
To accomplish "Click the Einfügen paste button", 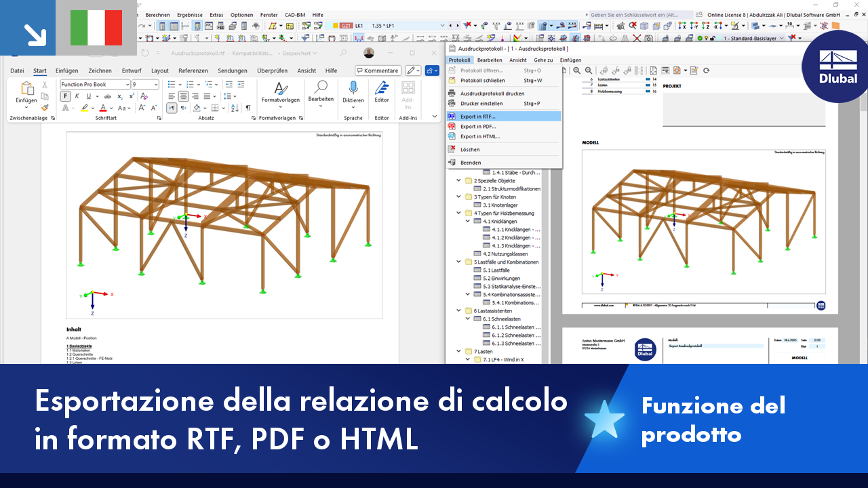I will coord(26,93).
